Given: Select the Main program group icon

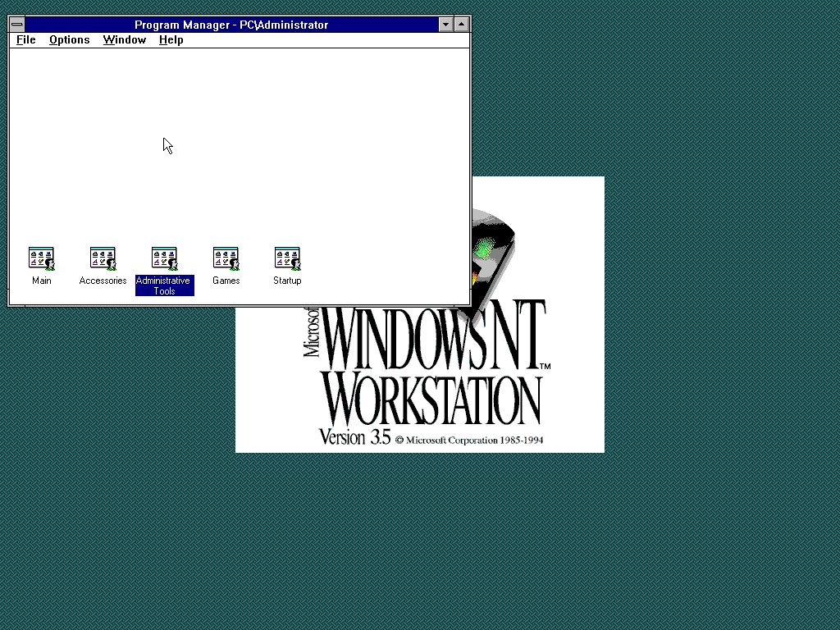Looking at the screenshot, I should [x=41, y=258].
